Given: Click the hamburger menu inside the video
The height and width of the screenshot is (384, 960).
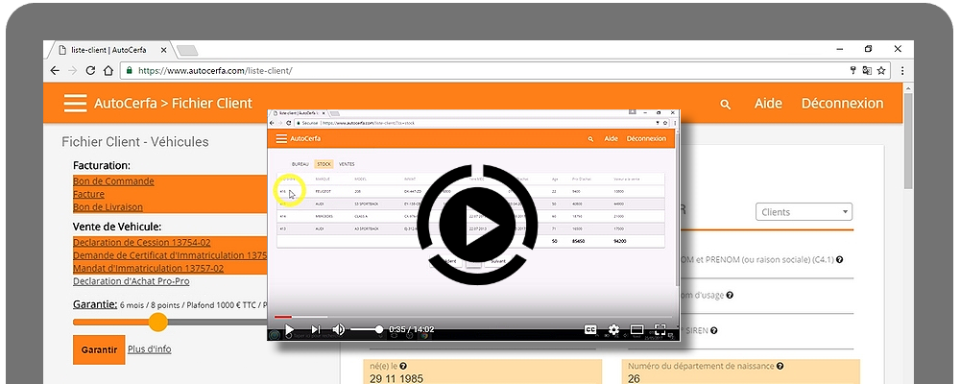Looking at the screenshot, I should [x=282, y=138].
